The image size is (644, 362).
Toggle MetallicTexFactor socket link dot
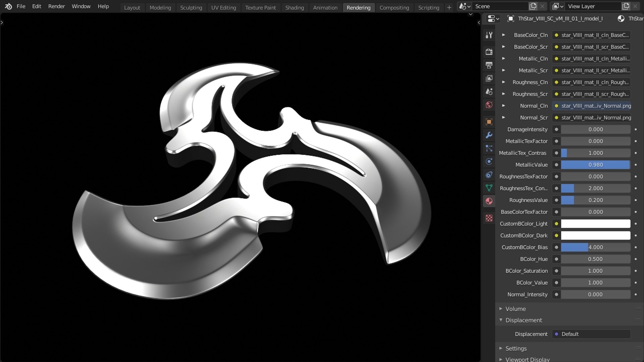point(556,141)
